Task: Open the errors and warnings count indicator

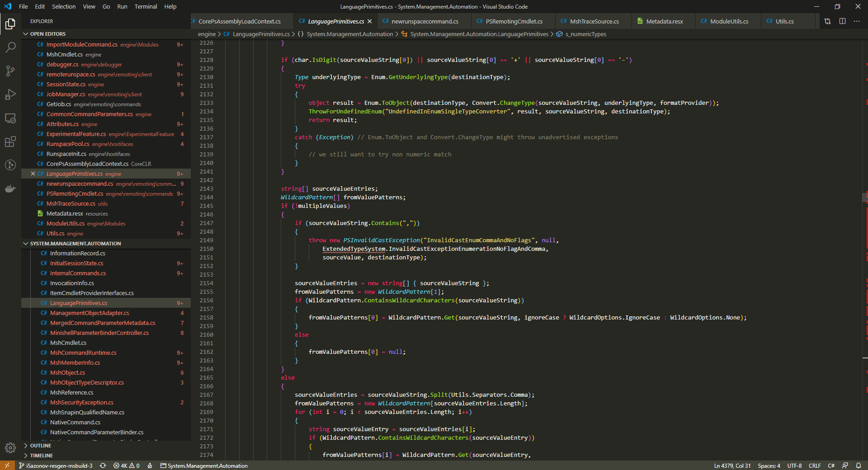Action: point(127,465)
